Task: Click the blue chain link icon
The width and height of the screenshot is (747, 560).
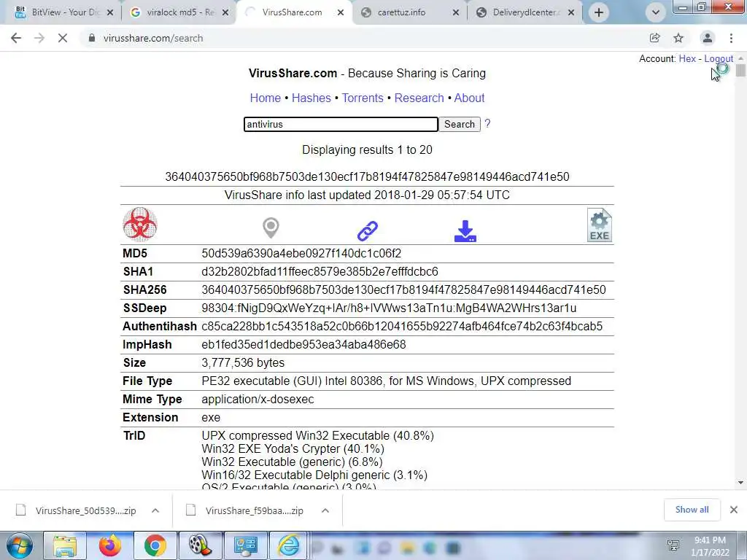Action: point(368,230)
